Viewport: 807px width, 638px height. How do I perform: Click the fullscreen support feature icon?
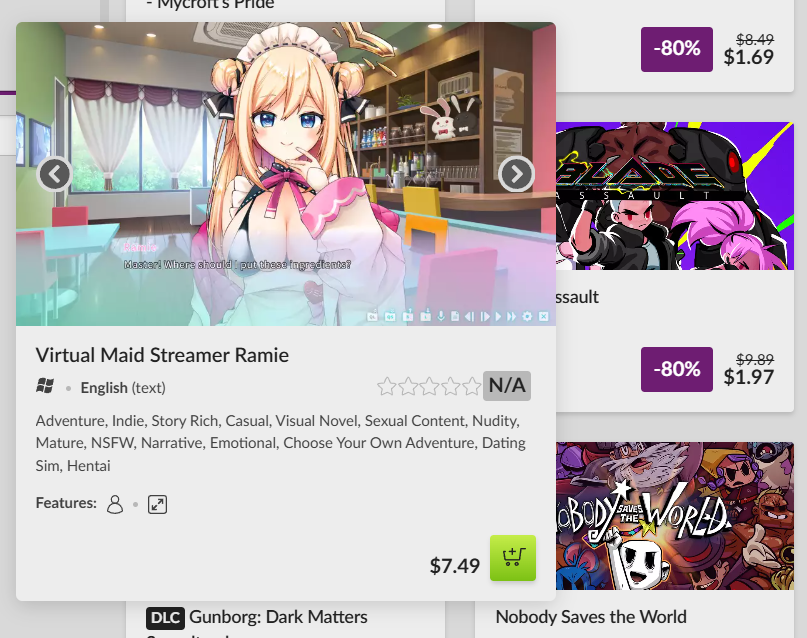coord(157,504)
